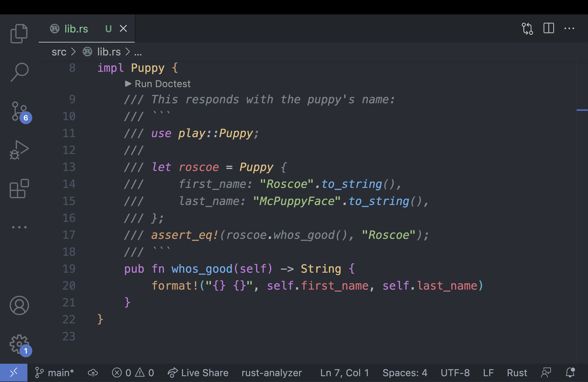
Task: Click assert_eq! on line 17
Action: click(x=185, y=235)
